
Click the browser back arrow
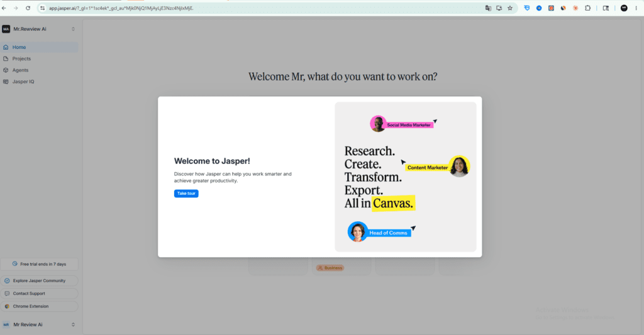[x=4, y=8]
